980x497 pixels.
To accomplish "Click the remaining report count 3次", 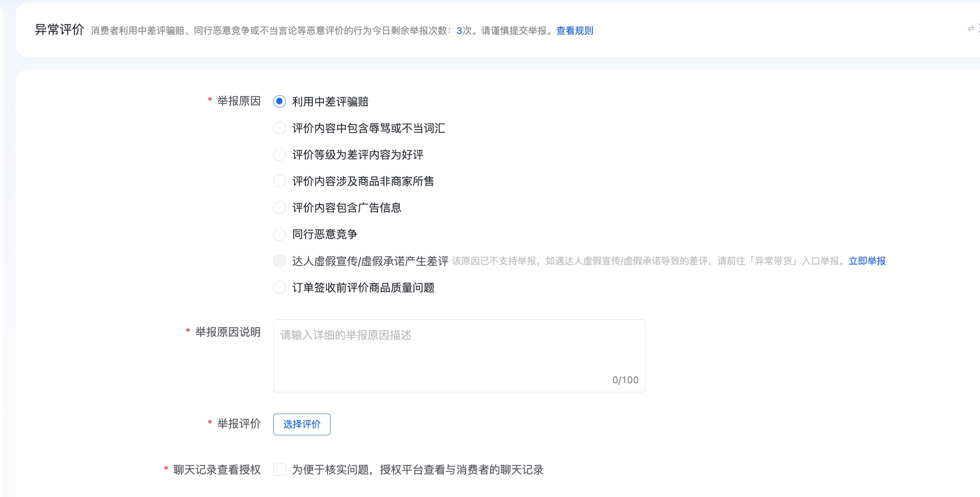I will [x=464, y=30].
